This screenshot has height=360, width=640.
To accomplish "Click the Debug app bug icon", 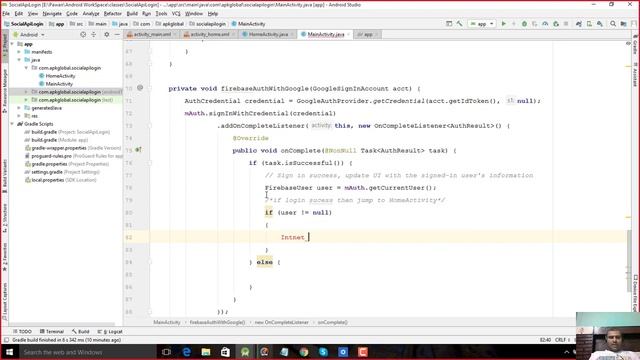I will [524, 24].
